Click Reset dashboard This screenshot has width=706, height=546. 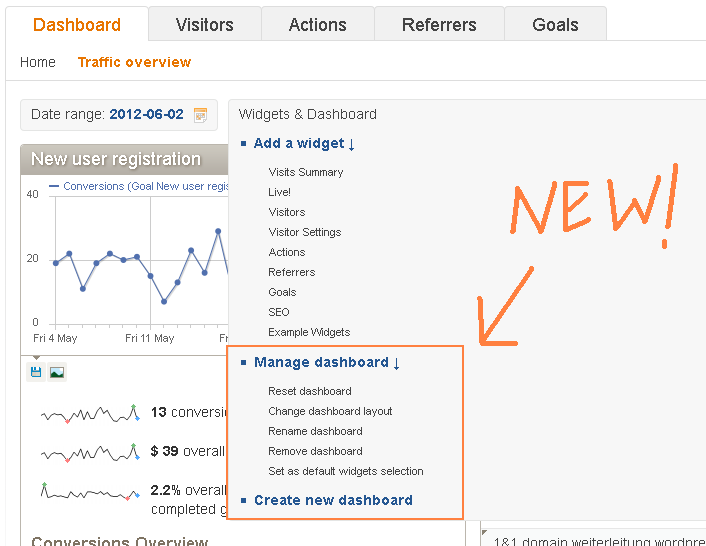[x=310, y=391]
